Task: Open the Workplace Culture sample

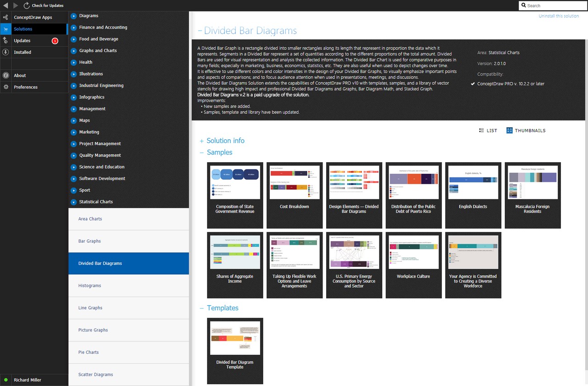Action: click(x=413, y=265)
